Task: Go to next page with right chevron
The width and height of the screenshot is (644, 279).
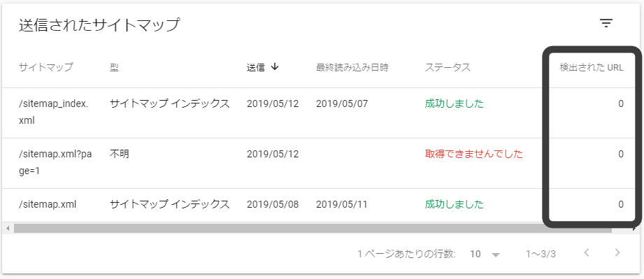Action: coord(617,252)
